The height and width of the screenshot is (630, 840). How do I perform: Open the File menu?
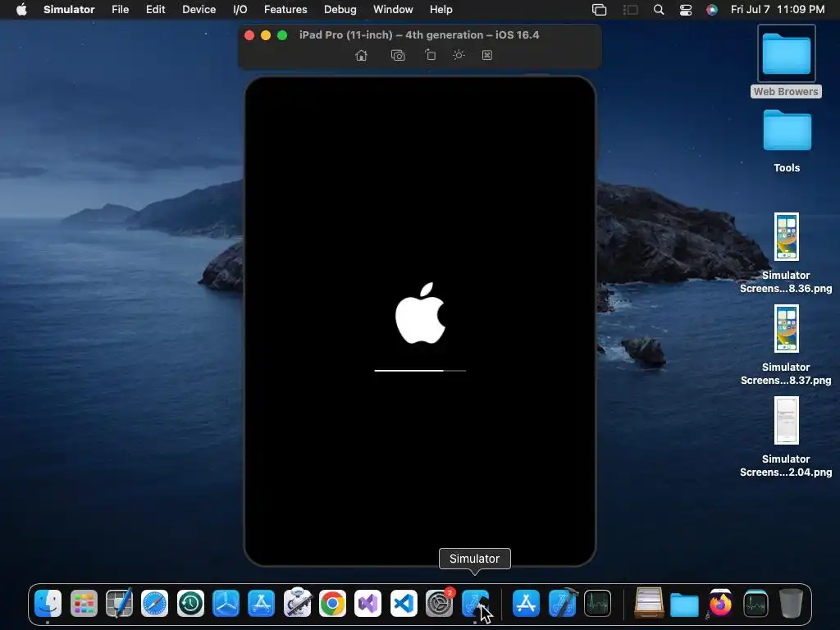click(120, 10)
